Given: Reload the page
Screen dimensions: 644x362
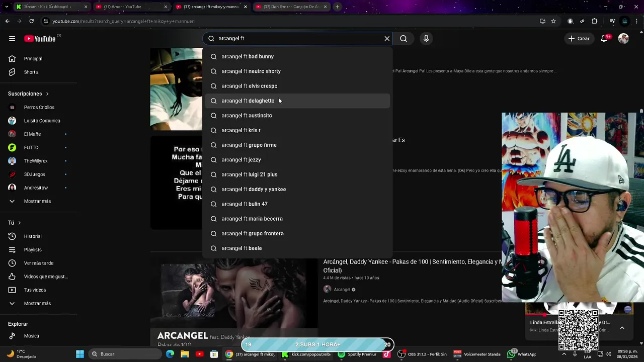Looking at the screenshot, I should pos(31,21).
